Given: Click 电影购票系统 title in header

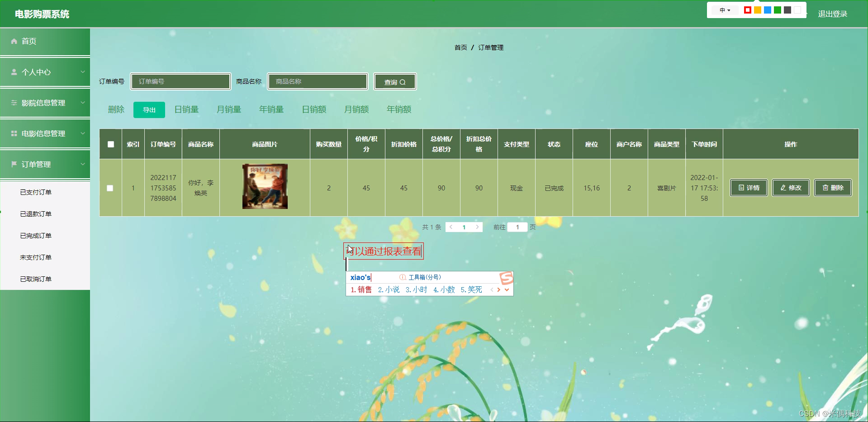Looking at the screenshot, I should coord(42,14).
